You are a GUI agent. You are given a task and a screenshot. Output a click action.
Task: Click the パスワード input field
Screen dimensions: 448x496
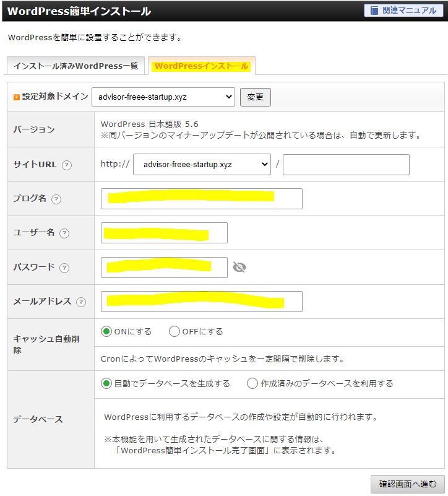164,268
